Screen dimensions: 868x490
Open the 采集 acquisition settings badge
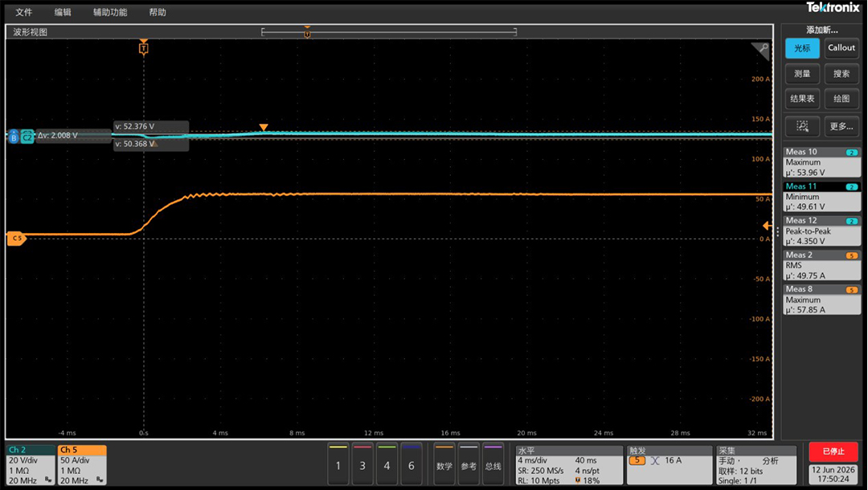757,465
